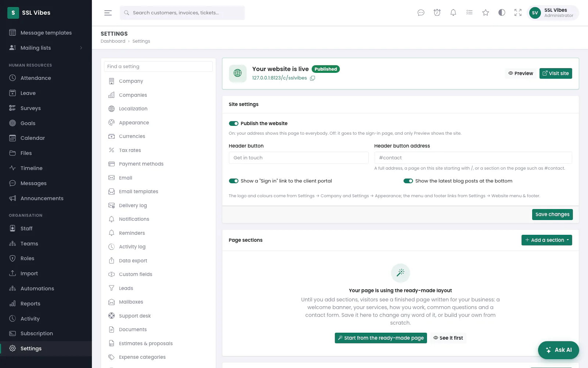The image size is (588, 368).
Task: Click the Activity clock icon in sidebar
Action: click(12, 319)
